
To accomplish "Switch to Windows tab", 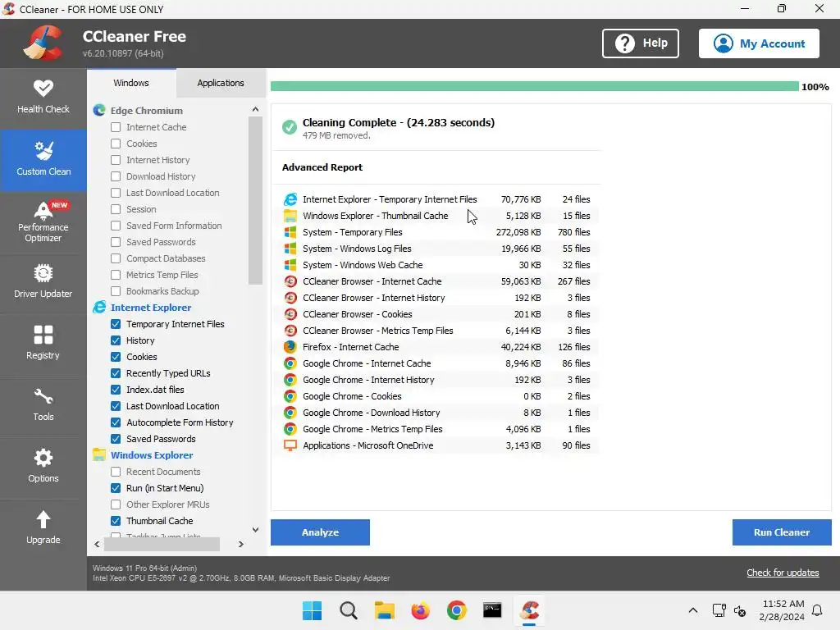I will tap(131, 83).
